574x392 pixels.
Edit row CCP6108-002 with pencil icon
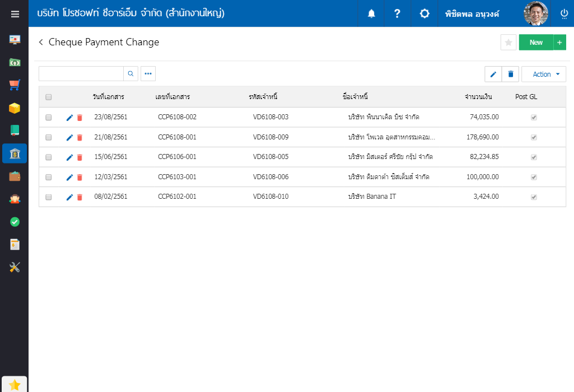coord(69,118)
